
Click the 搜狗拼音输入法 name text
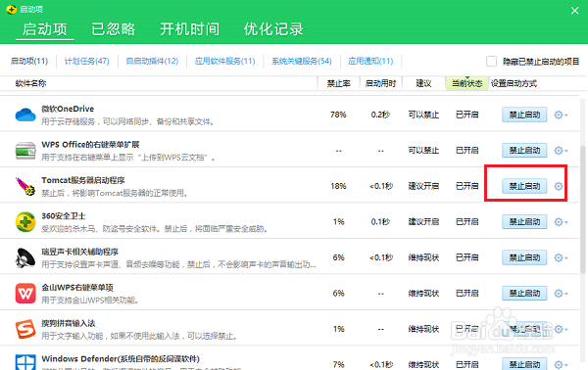click(69, 323)
